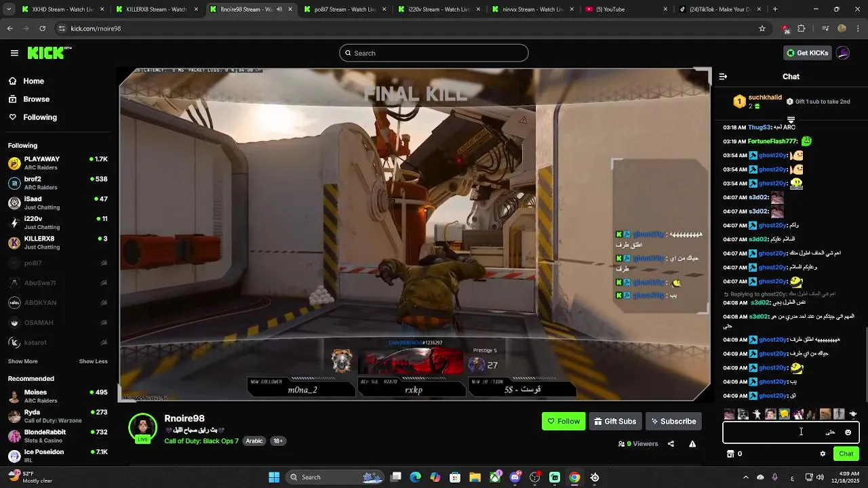Open Microsoft Store from taskbar

(455, 477)
